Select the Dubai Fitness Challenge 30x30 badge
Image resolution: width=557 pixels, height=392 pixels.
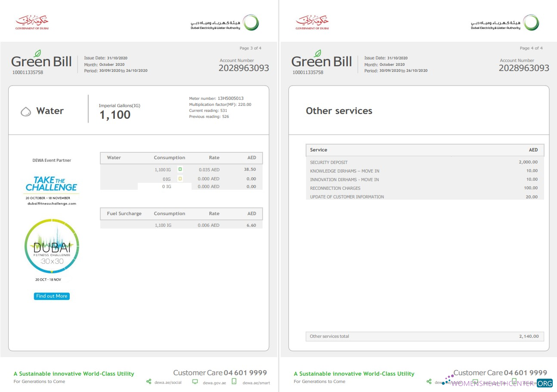point(52,247)
